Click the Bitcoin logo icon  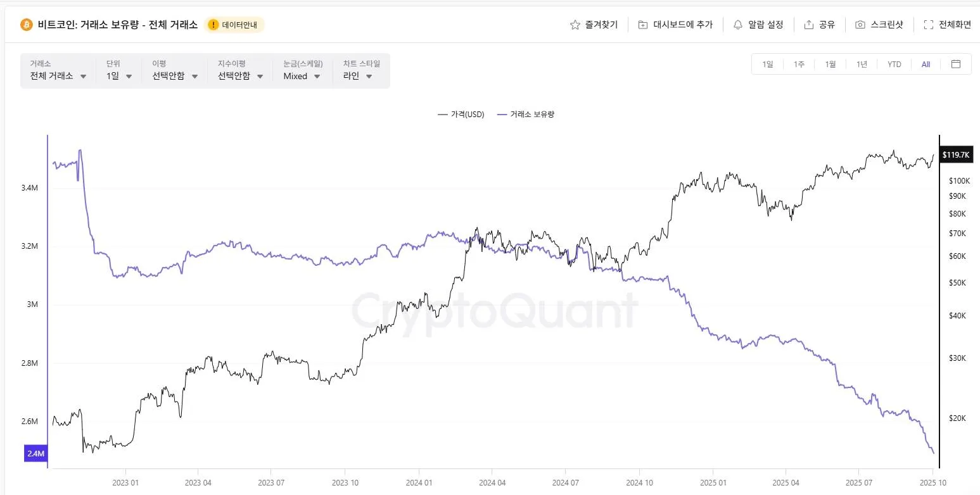click(x=26, y=25)
